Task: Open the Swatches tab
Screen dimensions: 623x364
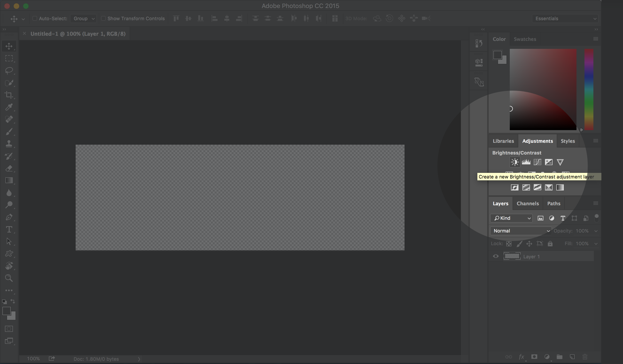Action: click(x=525, y=39)
